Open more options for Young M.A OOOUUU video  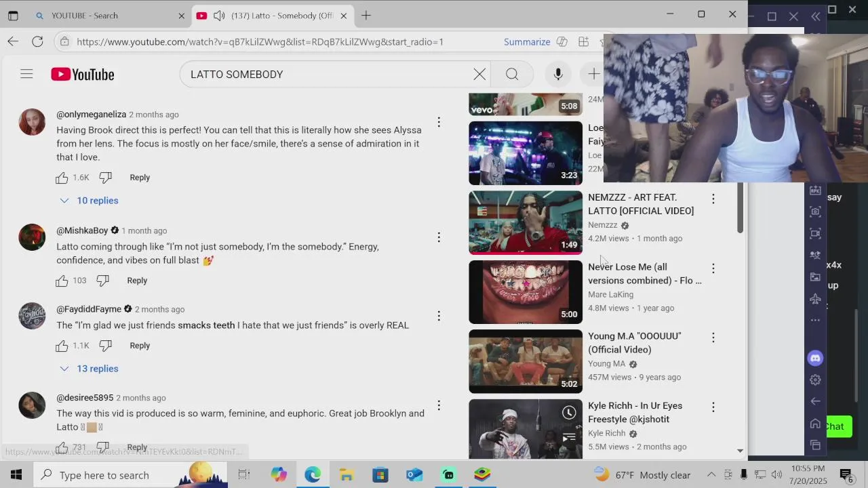pos(713,338)
